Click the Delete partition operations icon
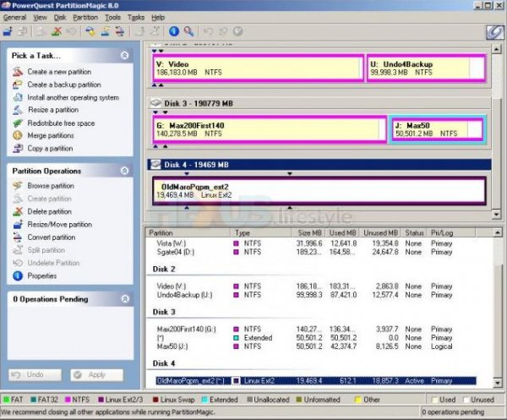The width and height of the screenshot is (507, 420). click(x=18, y=211)
